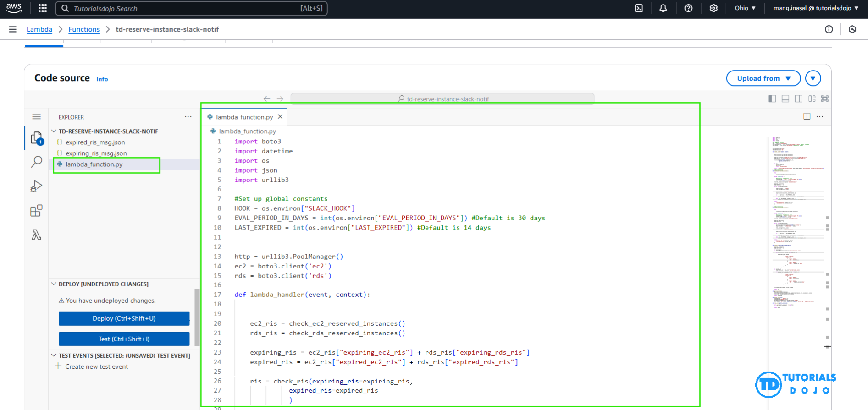Click the td-reserve-instance-slack-notif command search box

[x=442, y=99]
